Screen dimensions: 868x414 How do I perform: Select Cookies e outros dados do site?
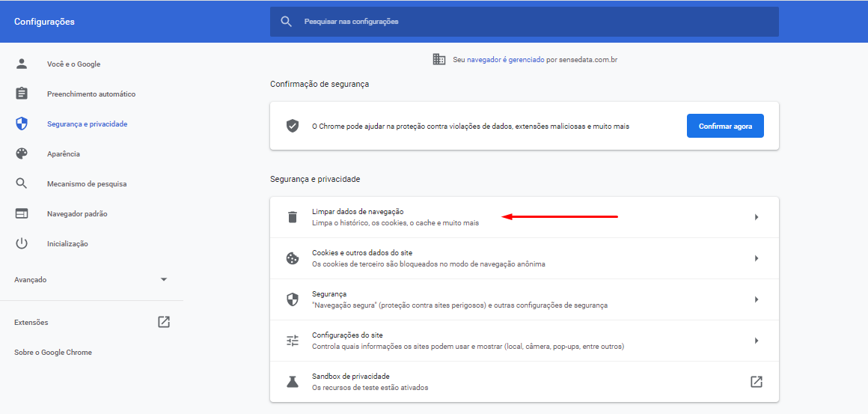(525, 258)
